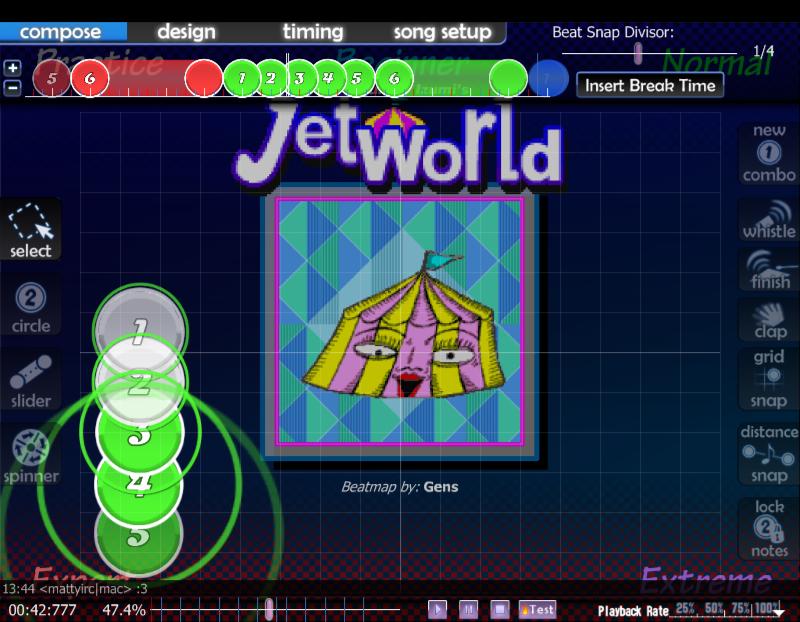Switch to the compose tab

[x=61, y=32]
